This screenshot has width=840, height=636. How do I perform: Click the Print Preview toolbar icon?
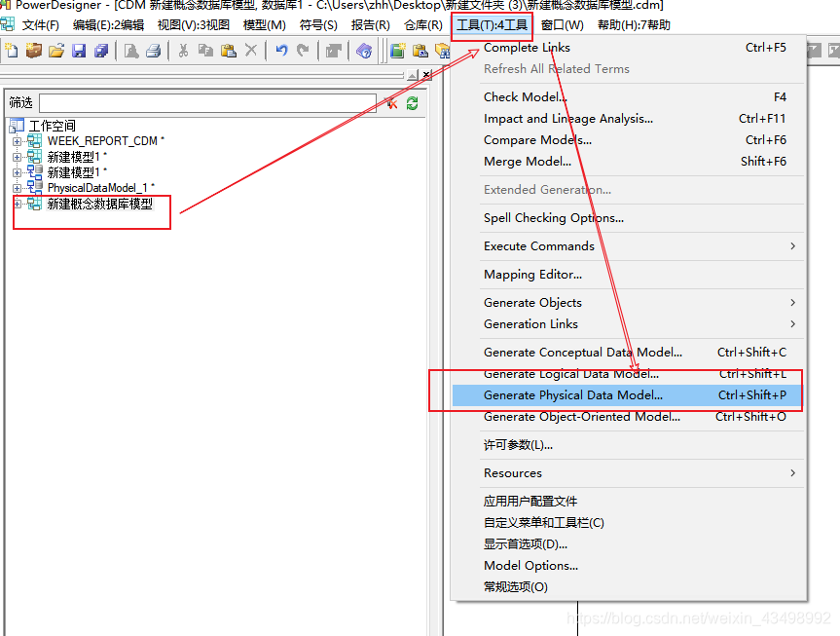tap(131, 51)
